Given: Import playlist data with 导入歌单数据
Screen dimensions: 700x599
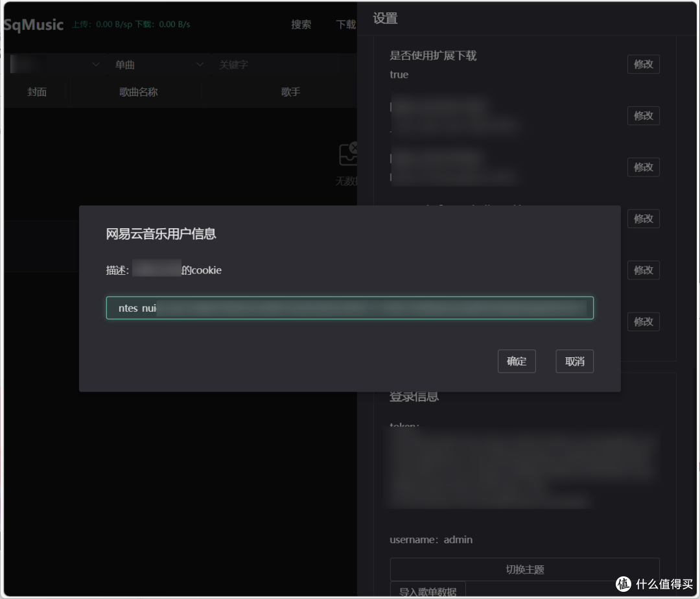Looking at the screenshot, I should point(428,590).
